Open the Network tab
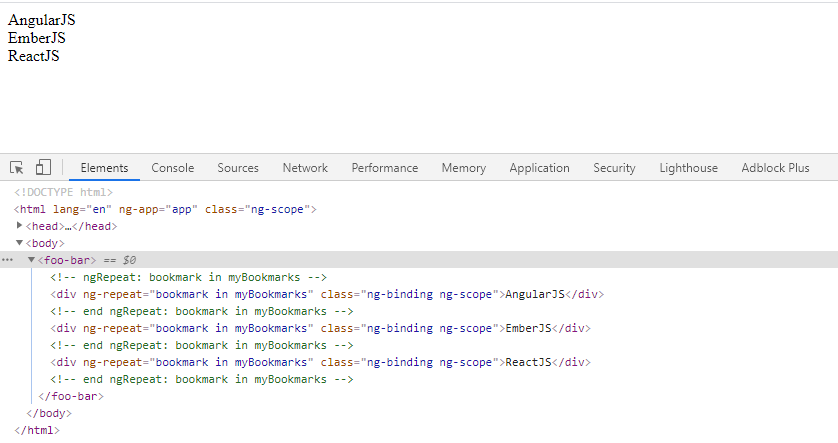This screenshot has width=838, height=443. pos(305,168)
